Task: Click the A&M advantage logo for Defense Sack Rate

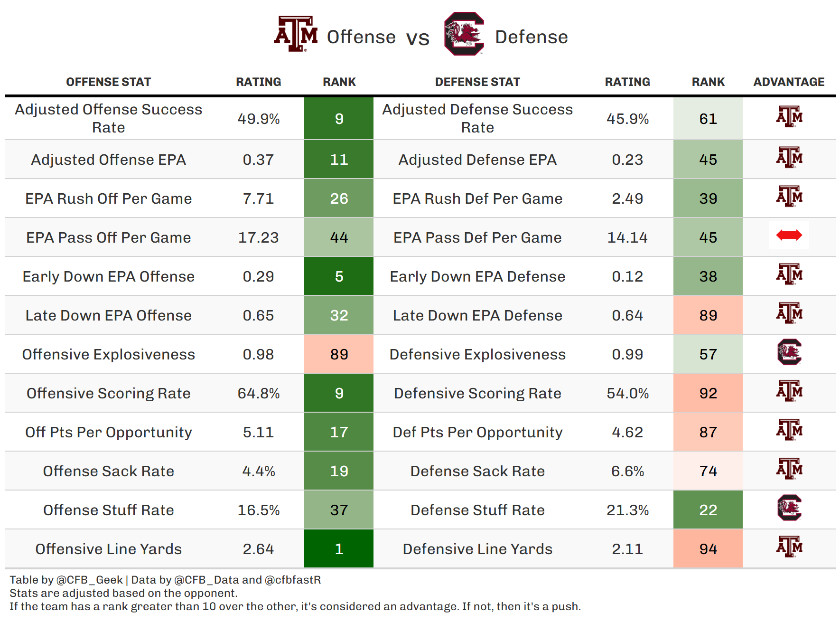Action: (789, 469)
